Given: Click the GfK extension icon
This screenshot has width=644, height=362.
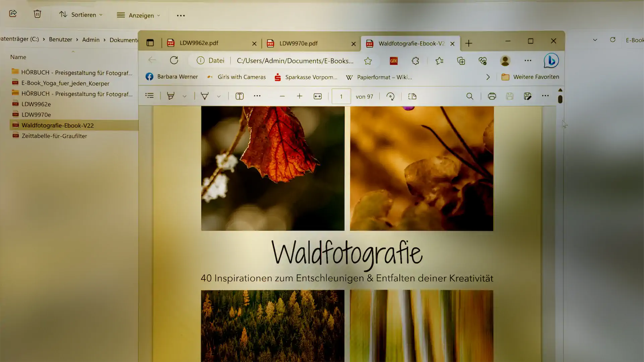Looking at the screenshot, I should click(394, 61).
